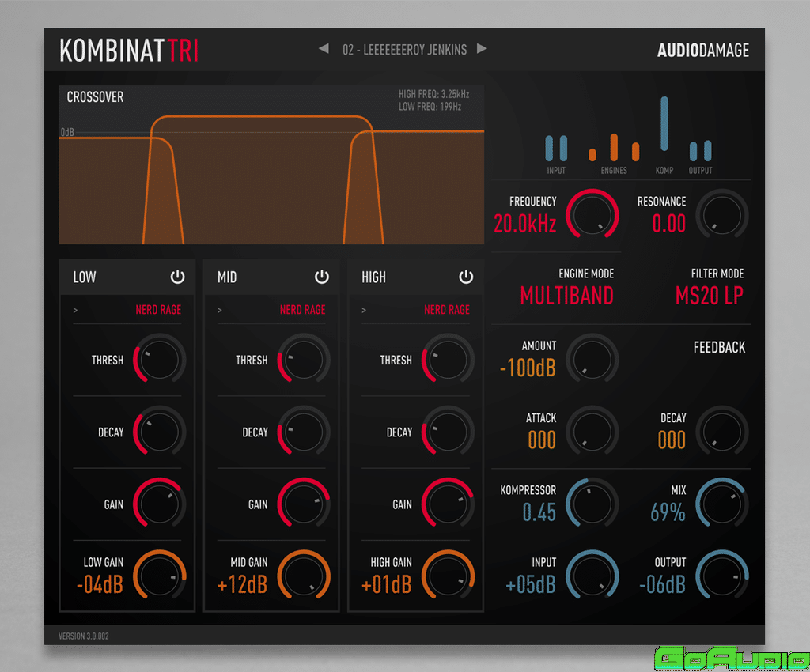The width and height of the screenshot is (810, 672).
Task: Open the MID band NERD RAGE selector
Action: [x=302, y=310]
